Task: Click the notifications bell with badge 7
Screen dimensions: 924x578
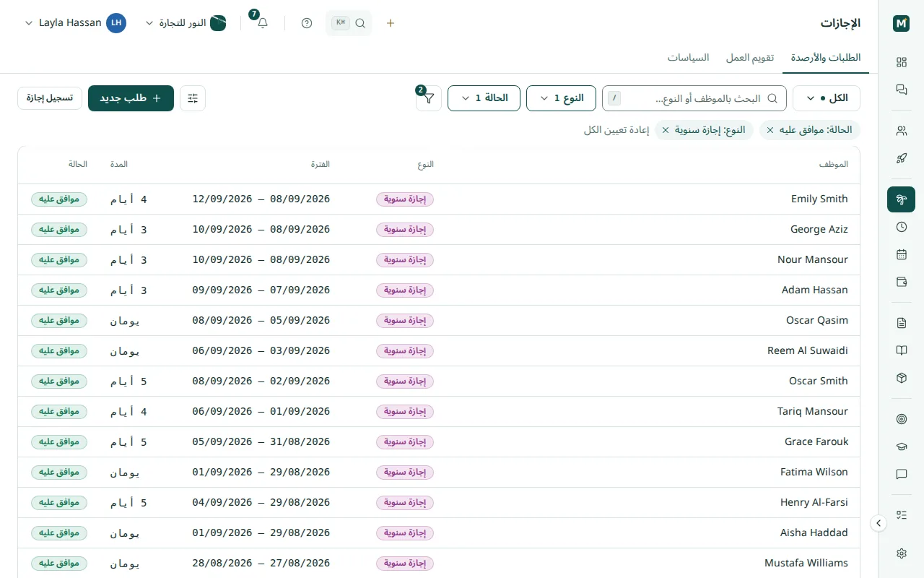Action: click(x=263, y=23)
